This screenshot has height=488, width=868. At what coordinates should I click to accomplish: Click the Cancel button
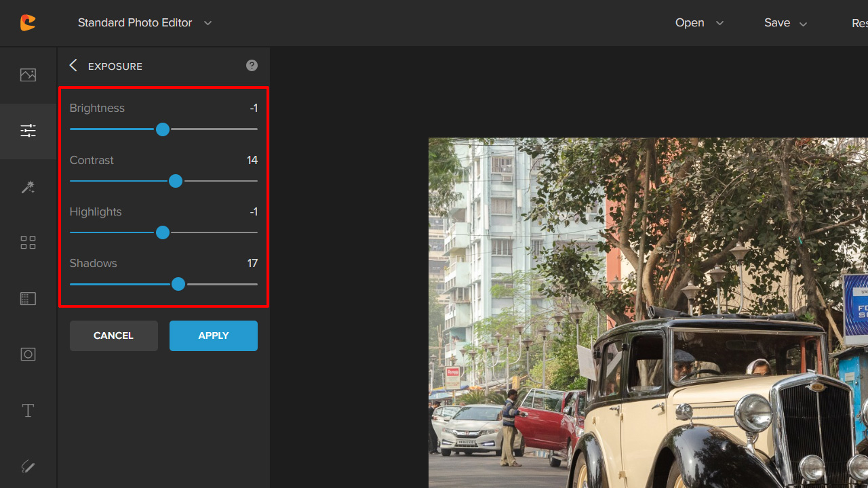[x=113, y=335]
